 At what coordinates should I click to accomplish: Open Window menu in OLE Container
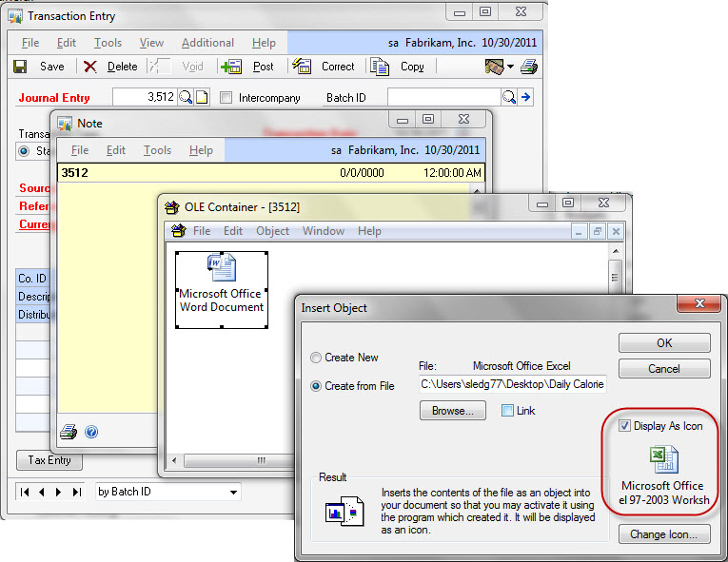click(x=324, y=231)
